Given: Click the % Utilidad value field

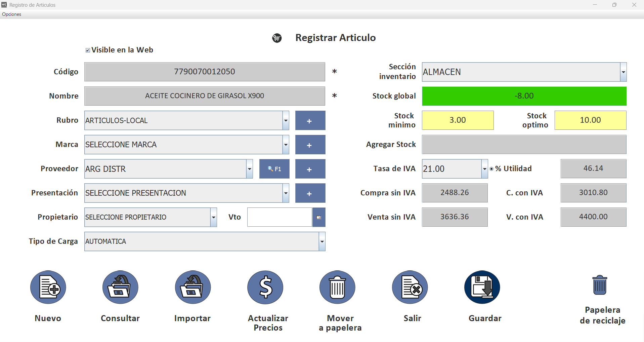Looking at the screenshot, I should tap(593, 168).
